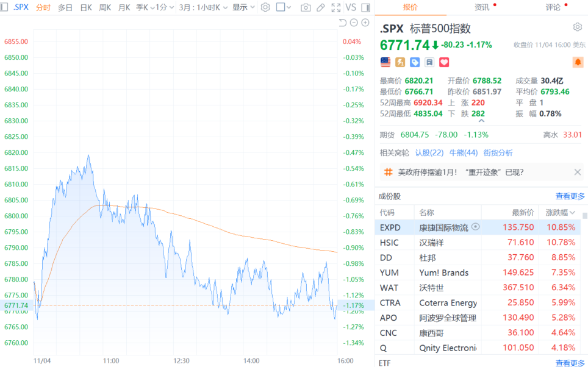Click the blue price tag icon
The width and height of the screenshot is (588, 367).
tap(415, 62)
